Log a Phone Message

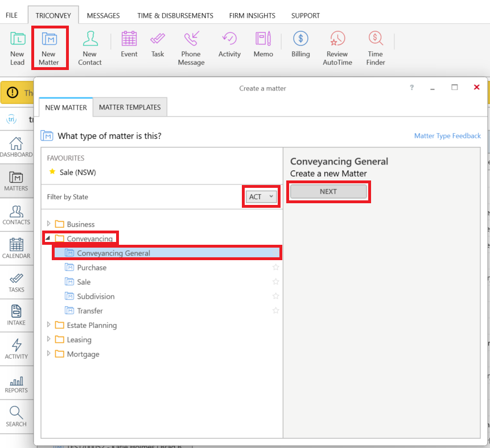point(191,48)
